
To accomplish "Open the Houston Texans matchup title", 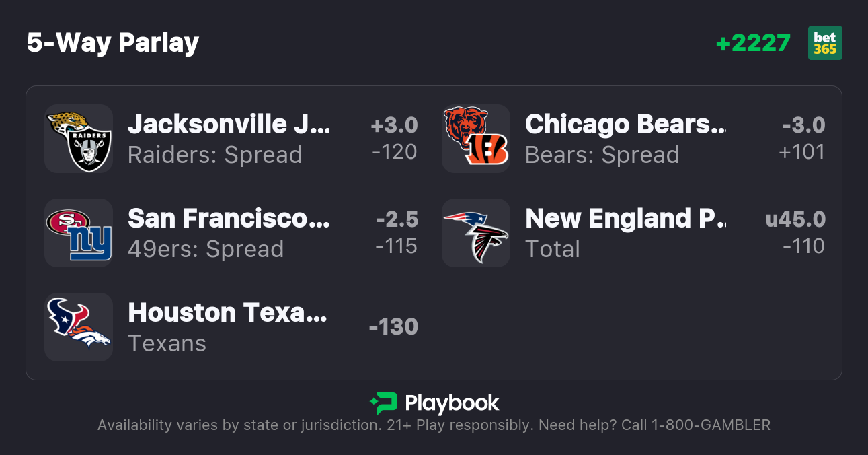I will tap(227, 312).
